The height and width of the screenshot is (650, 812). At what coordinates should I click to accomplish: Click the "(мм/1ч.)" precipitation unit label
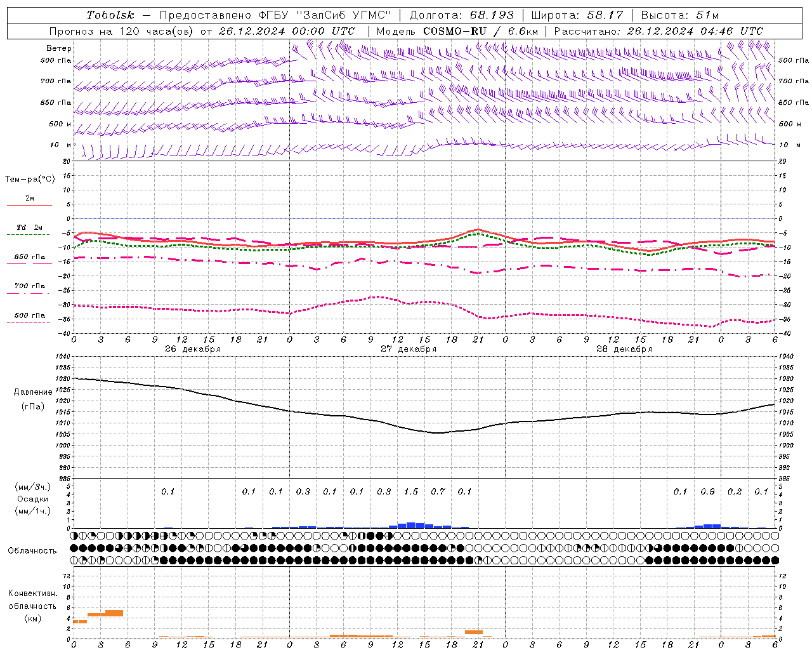[x=33, y=511]
